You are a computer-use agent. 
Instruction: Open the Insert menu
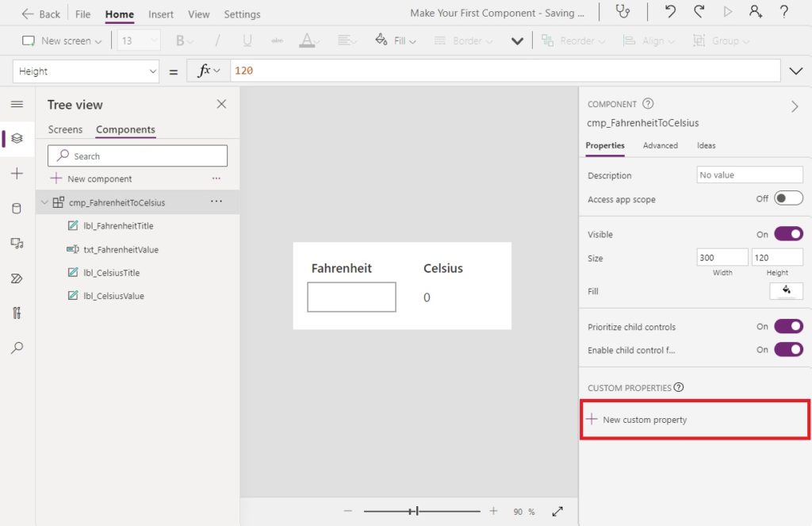(160, 14)
